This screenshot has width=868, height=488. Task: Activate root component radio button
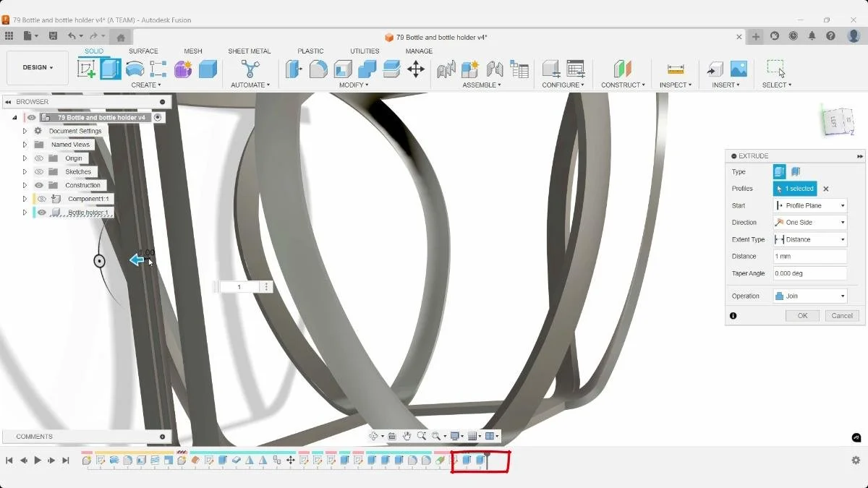[x=158, y=117]
